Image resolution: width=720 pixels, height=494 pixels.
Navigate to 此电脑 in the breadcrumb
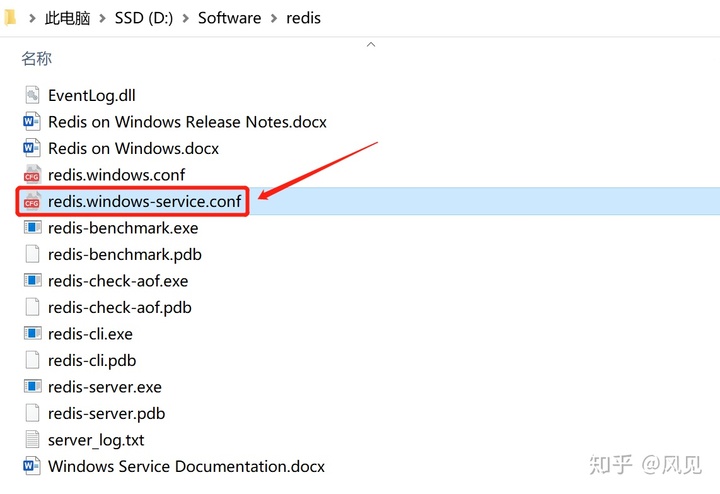pyautogui.click(x=68, y=18)
